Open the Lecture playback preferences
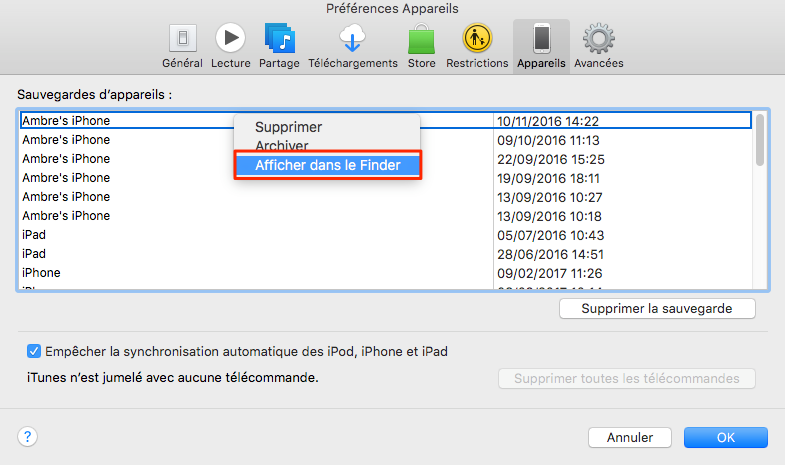The width and height of the screenshot is (785, 465). point(230,46)
